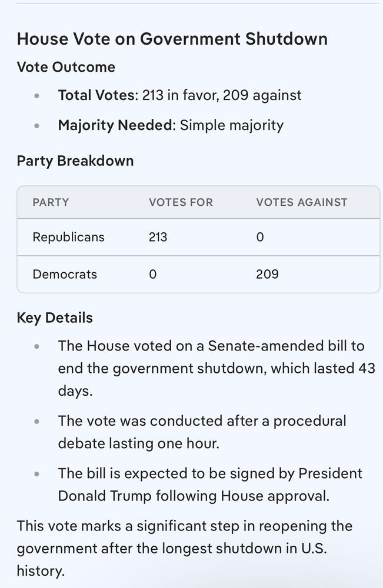
Task: Click Democrats' 0 votes-for cell
Action: tap(153, 274)
